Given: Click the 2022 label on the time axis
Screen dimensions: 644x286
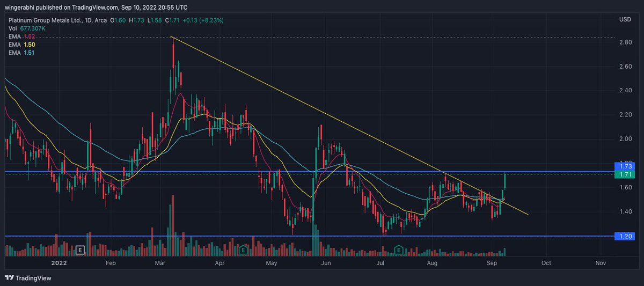Looking at the screenshot, I should 58,263.
